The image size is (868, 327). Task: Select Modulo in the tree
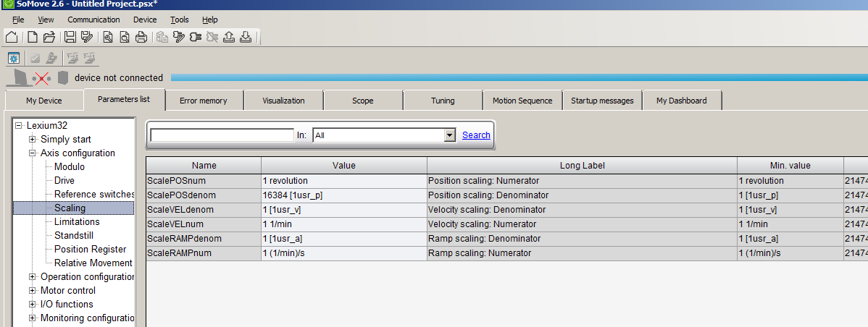coord(70,167)
